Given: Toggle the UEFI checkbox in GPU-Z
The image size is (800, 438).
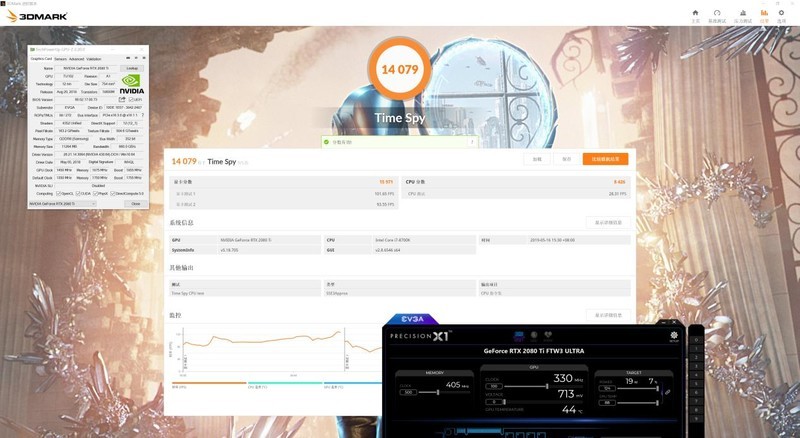Looking at the screenshot, I should coord(131,100).
